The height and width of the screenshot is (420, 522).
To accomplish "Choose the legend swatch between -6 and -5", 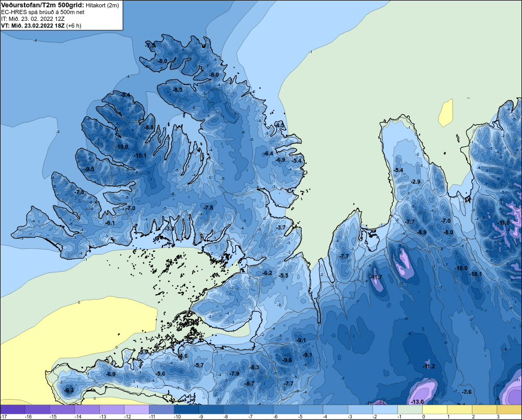I will [286, 410].
